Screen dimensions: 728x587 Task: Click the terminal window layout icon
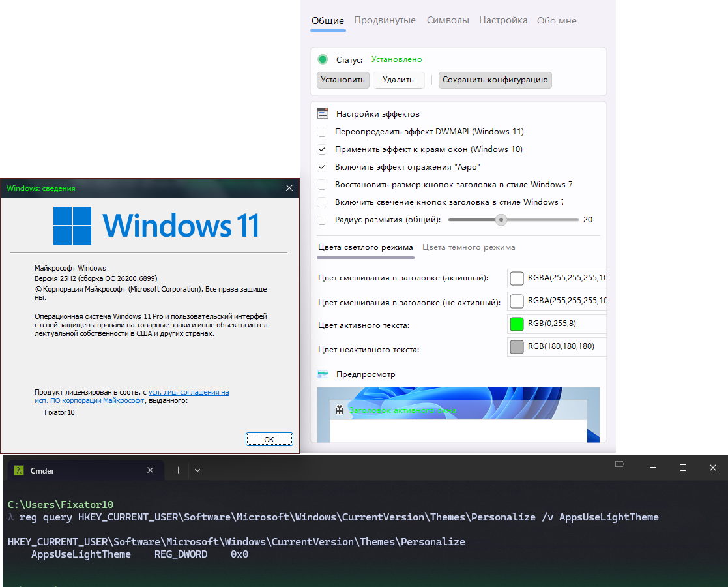(x=619, y=464)
